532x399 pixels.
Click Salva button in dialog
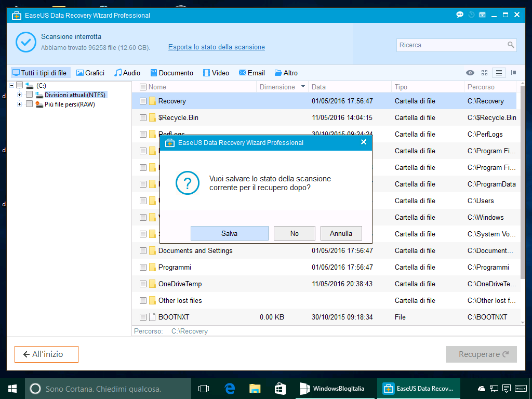pos(229,233)
